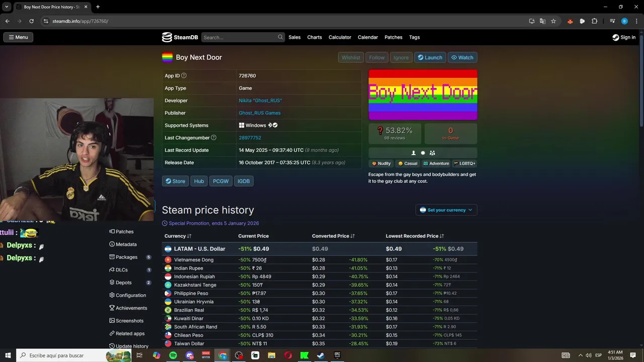
Task: Click Sign in with Steam
Action: pos(624,37)
